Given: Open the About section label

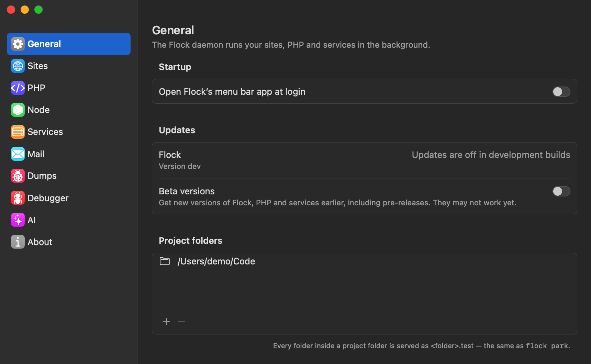Looking at the screenshot, I should tap(40, 242).
